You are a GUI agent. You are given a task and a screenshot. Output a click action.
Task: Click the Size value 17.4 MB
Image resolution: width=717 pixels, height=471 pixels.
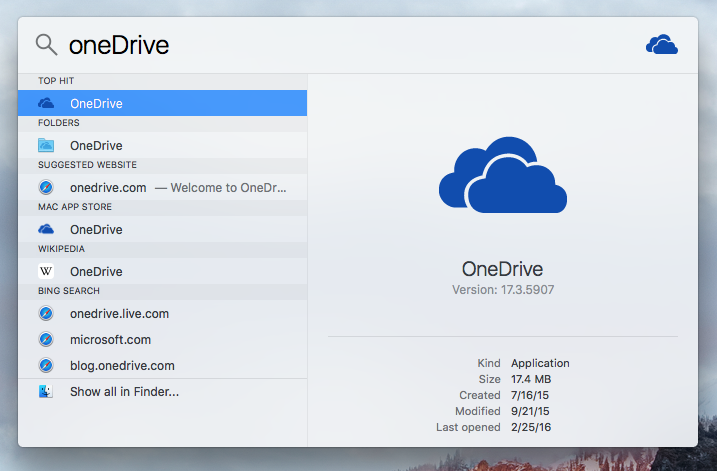[x=531, y=379]
